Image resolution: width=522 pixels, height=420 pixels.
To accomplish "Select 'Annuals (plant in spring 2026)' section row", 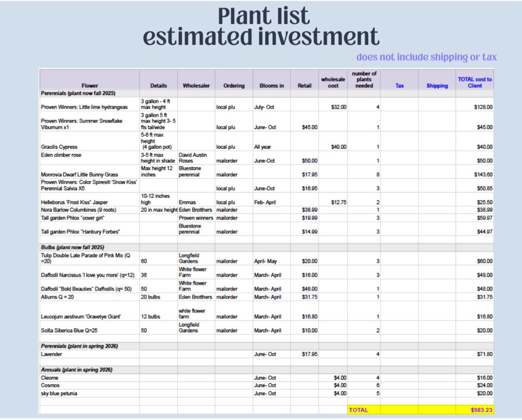I will 267,370.
